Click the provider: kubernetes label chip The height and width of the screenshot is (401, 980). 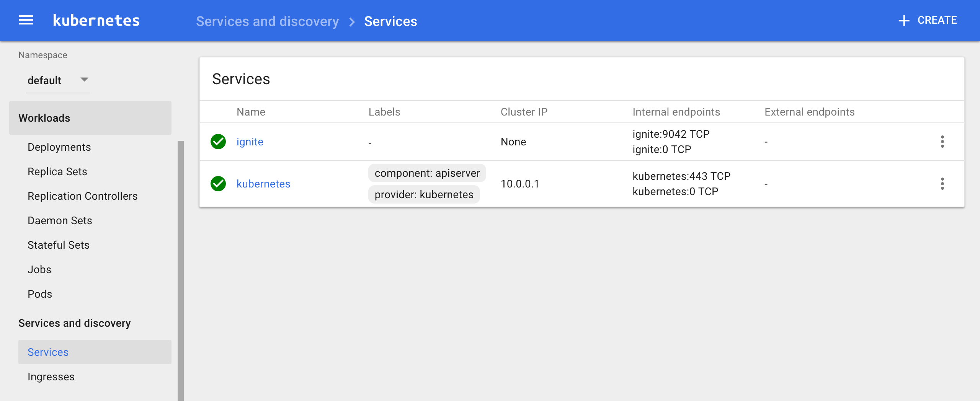[424, 195]
